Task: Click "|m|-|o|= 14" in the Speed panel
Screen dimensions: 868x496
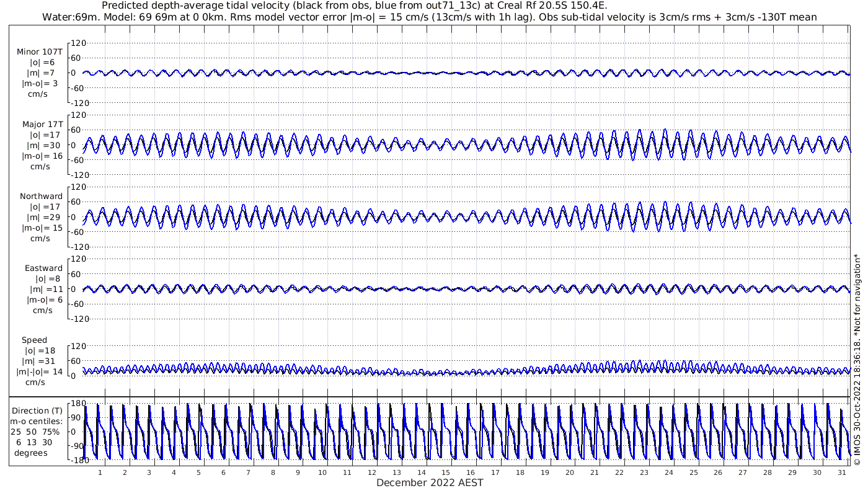Action: 40,372
